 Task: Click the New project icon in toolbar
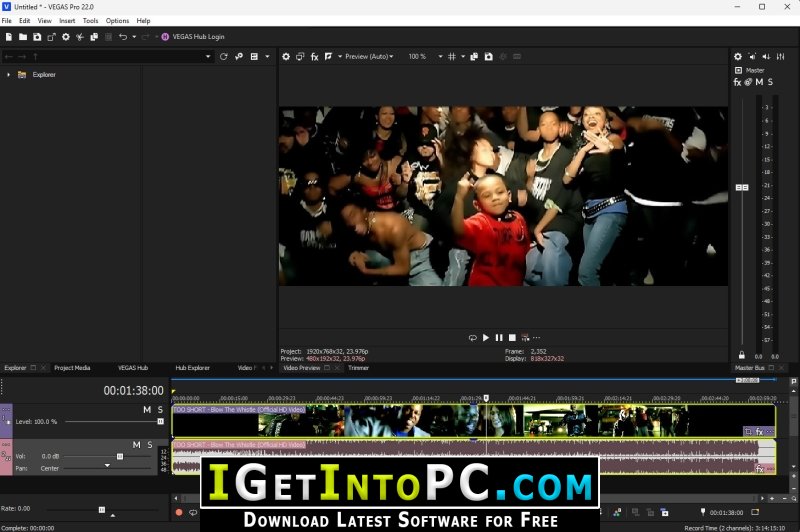coord(9,37)
